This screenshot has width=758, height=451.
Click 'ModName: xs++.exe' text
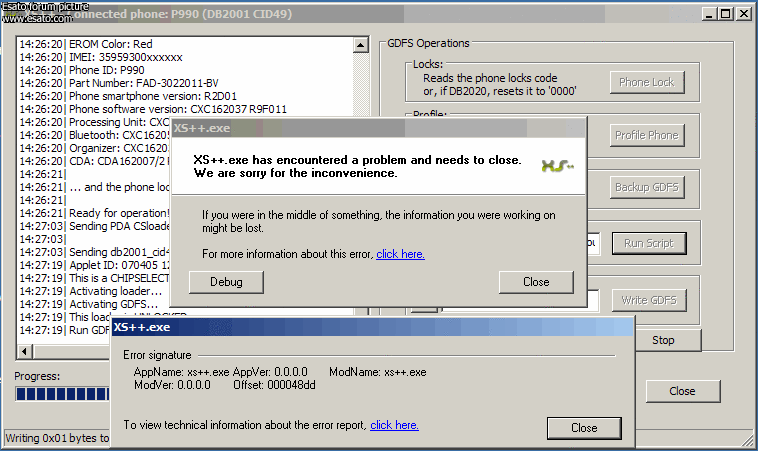click(378, 372)
